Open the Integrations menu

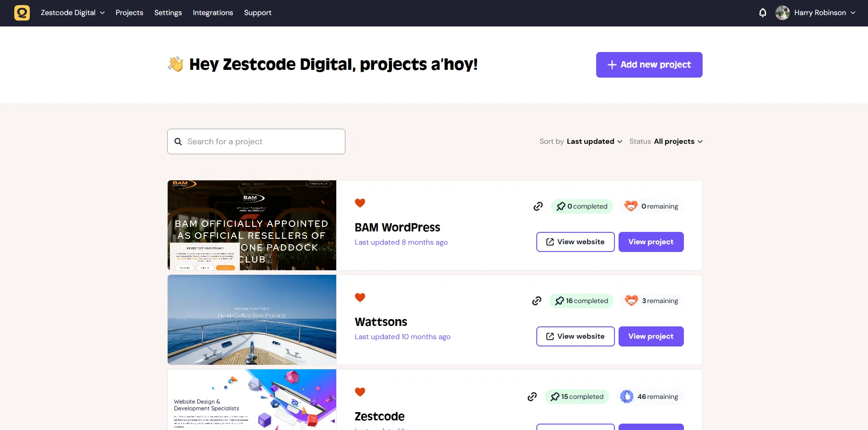(213, 13)
